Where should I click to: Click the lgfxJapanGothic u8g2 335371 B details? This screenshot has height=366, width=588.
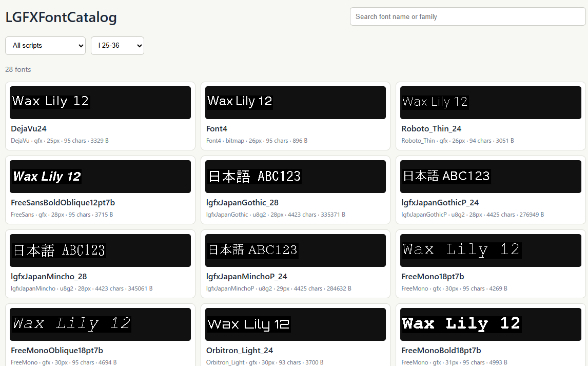pyautogui.click(x=276, y=215)
